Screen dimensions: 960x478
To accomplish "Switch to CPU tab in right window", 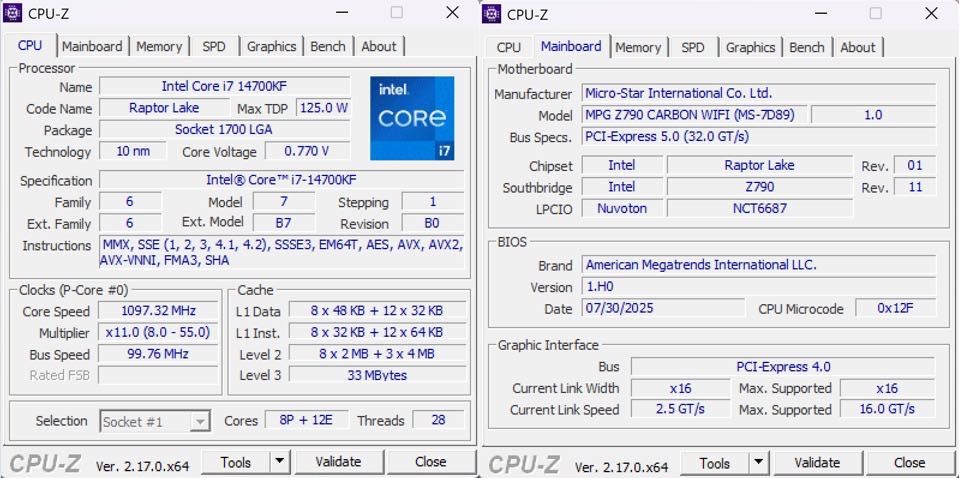I will tap(509, 48).
